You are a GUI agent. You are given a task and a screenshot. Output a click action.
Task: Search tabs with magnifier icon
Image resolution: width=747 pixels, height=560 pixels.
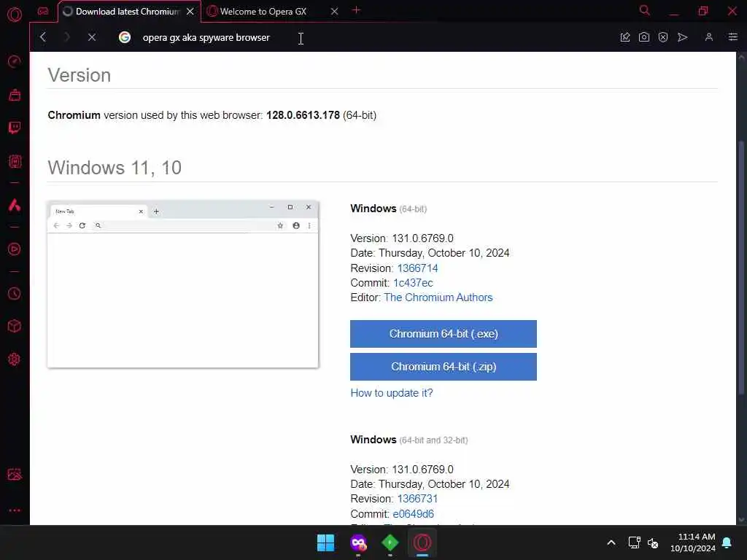click(x=645, y=10)
